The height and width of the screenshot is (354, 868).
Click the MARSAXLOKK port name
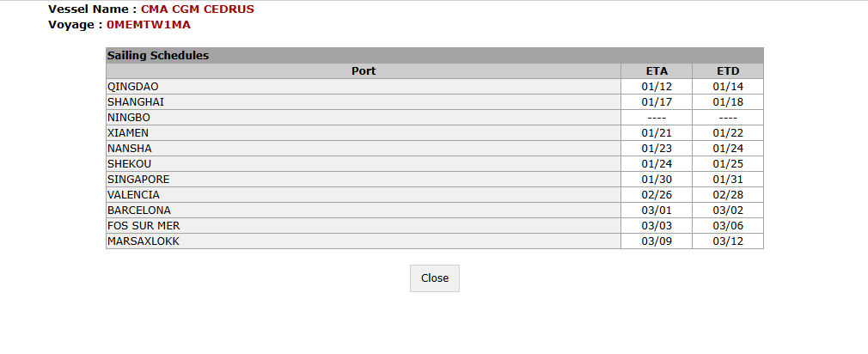144,241
